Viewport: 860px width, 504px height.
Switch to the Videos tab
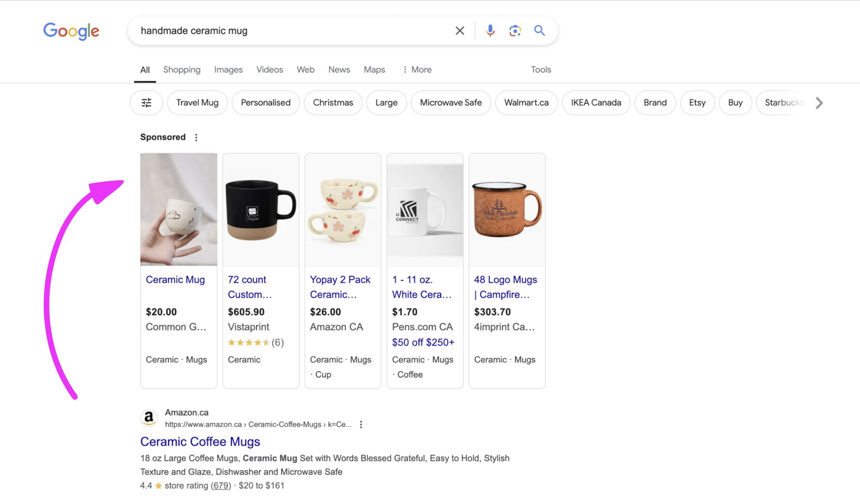[270, 70]
